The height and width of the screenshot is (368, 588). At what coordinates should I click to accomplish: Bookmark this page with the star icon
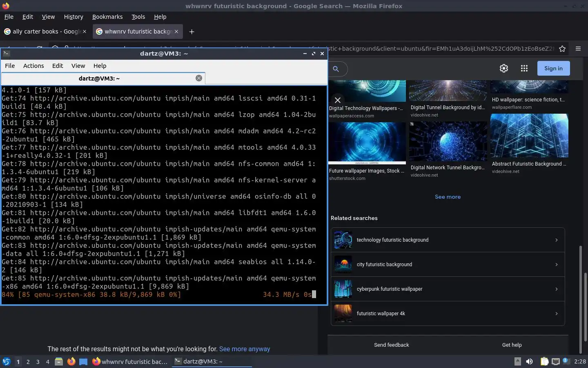[562, 49]
